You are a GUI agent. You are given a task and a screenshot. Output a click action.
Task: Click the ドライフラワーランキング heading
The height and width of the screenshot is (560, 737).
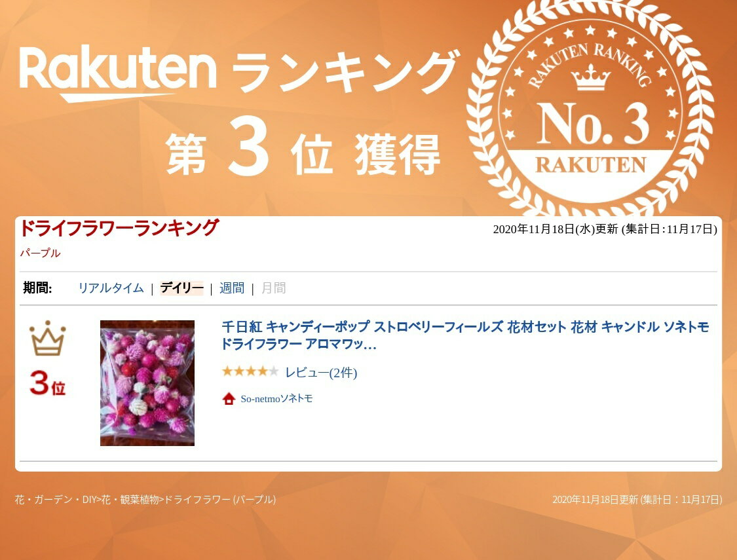(x=119, y=229)
